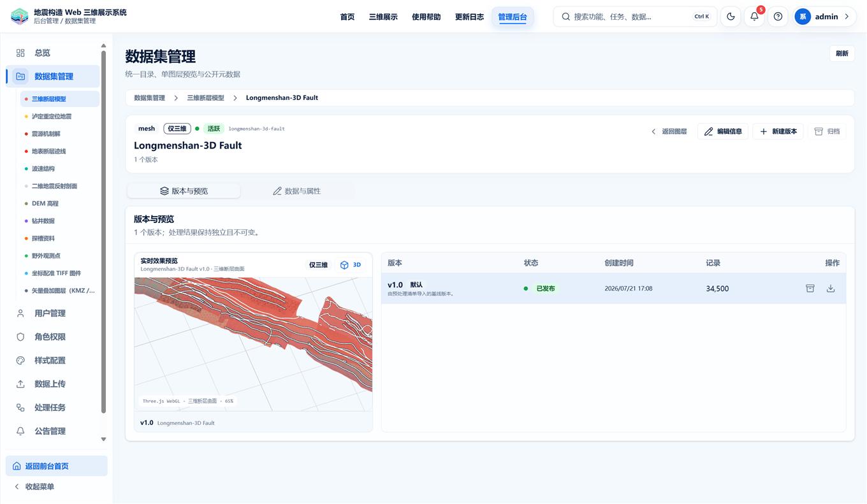Open 处理任务 workflow icon
867x504 pixels.
20,408
